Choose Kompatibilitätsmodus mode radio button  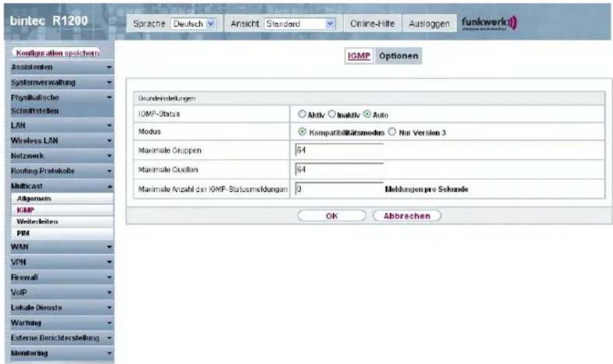pos(302,132)
